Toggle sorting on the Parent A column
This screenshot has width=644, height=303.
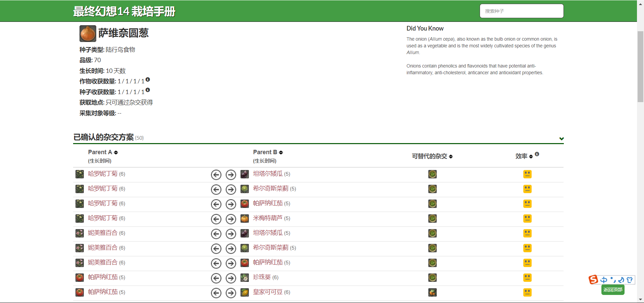click(x=116, y=152)
